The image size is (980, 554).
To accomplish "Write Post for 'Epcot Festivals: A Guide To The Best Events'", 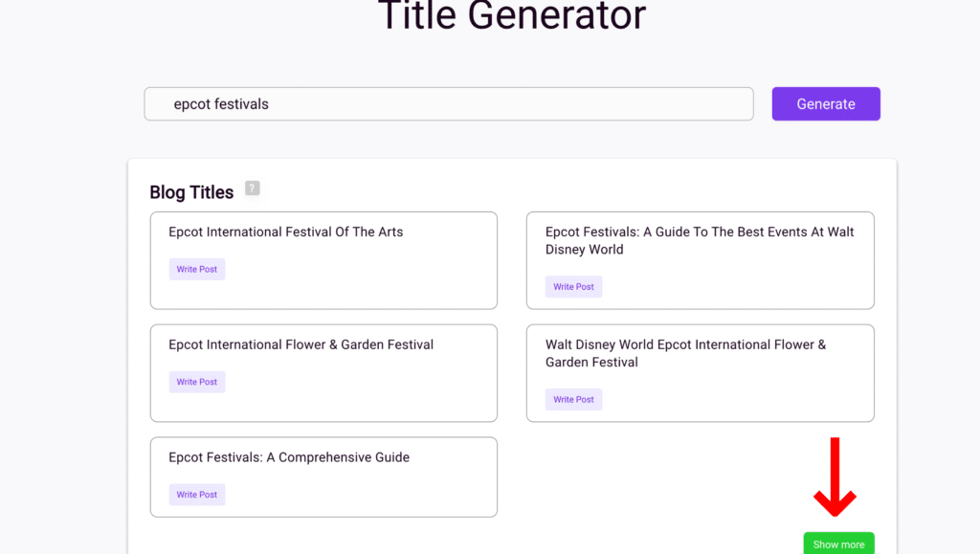I will 573,287.
